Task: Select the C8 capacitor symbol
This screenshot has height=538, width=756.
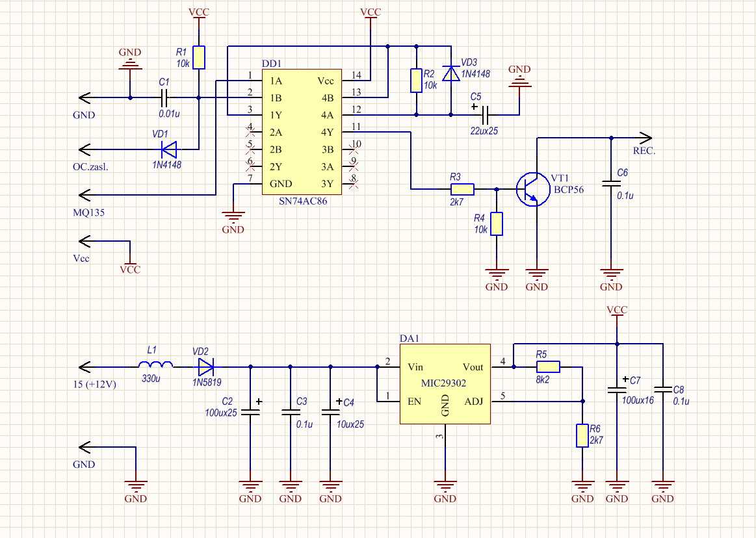Action: click(x=663, y=389)
